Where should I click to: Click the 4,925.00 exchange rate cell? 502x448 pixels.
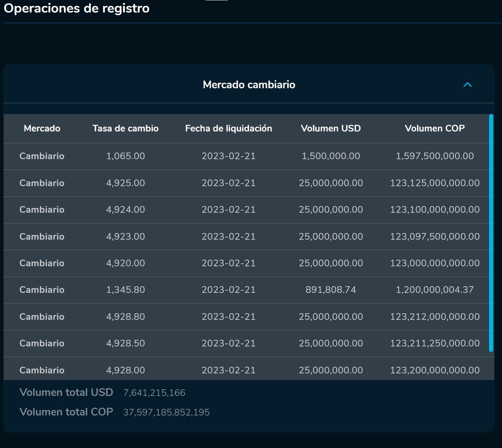point(125,183)
